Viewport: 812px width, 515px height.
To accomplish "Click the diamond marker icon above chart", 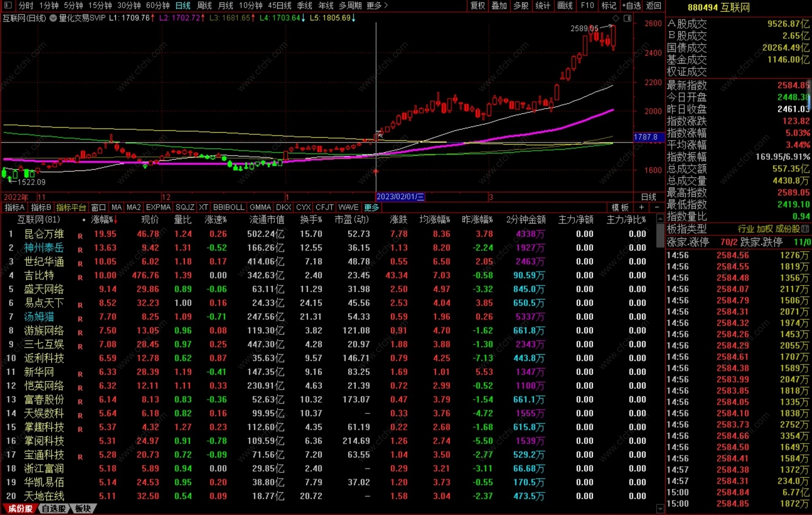I will [x=616, y=18].
